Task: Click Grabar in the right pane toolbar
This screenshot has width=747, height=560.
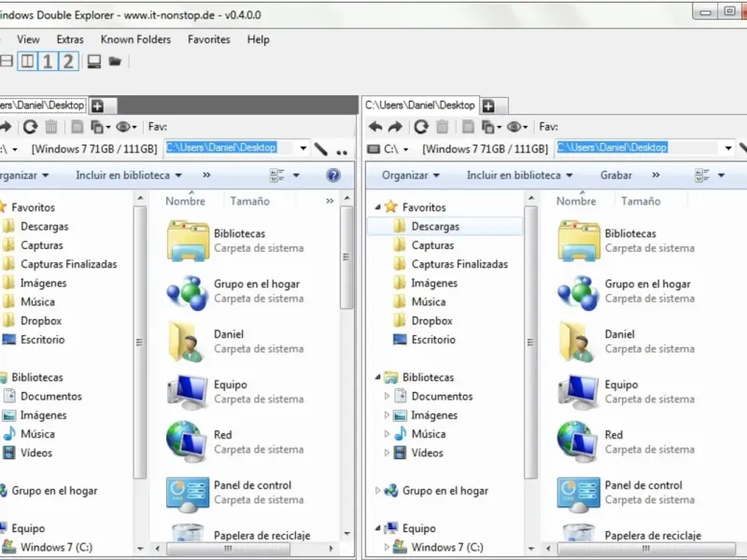Action: [616, 175]
